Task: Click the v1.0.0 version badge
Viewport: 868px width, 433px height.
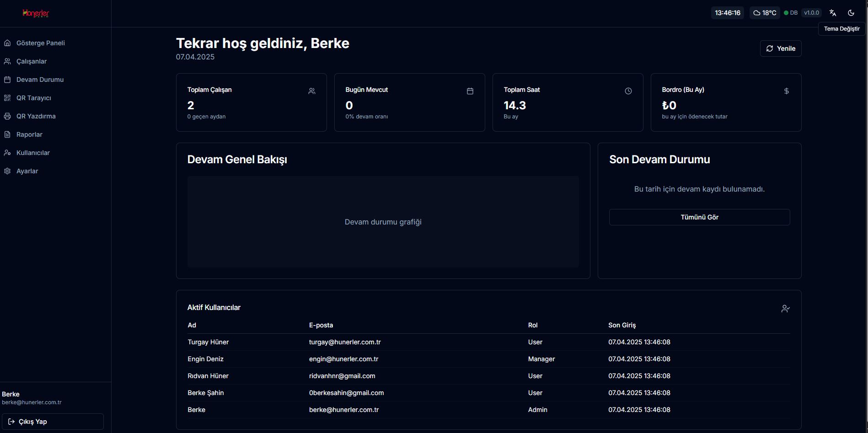Action: coord(811,13)
